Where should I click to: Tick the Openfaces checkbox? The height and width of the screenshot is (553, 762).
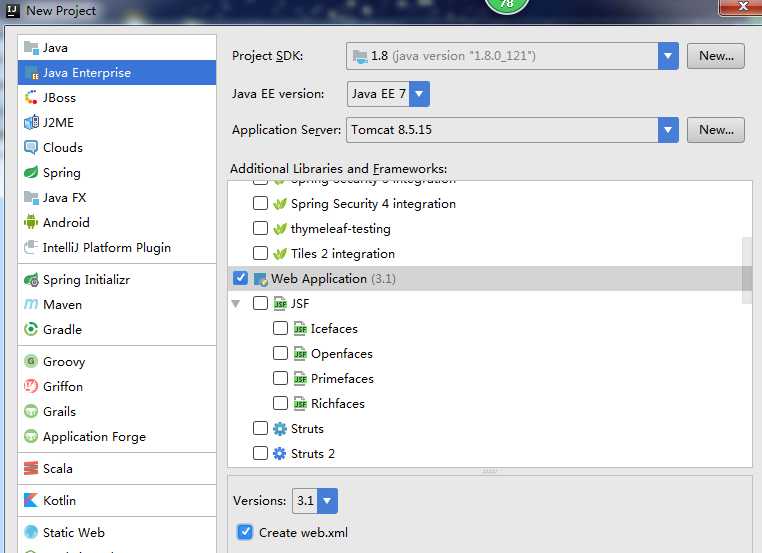(280, 353)
